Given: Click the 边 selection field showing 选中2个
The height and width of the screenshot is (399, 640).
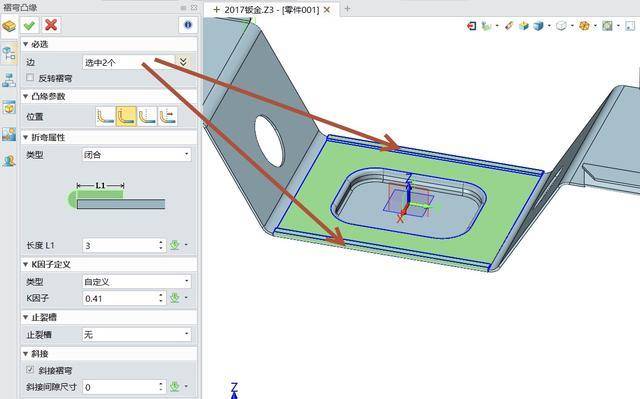Looking at the screenshot, I should click(x=129, y=62).
